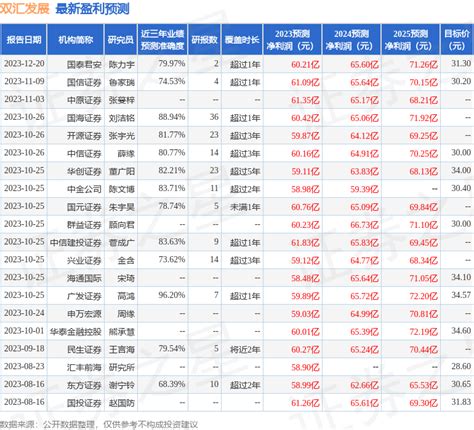474x430 pixels.
Task: Click the accuracy value '73.62%'
Action: [x=172, y=260]
